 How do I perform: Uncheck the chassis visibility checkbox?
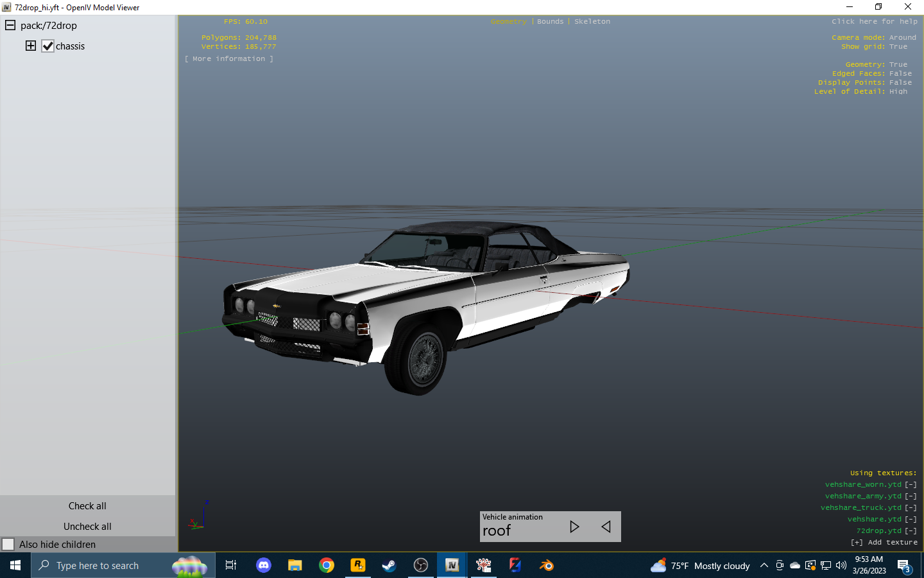pos(47,46)
